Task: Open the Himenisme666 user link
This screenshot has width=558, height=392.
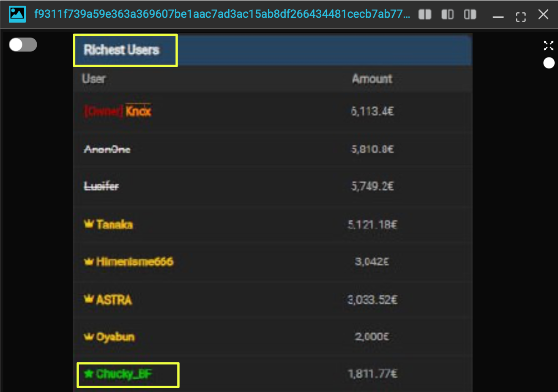Action: point(134,262)
